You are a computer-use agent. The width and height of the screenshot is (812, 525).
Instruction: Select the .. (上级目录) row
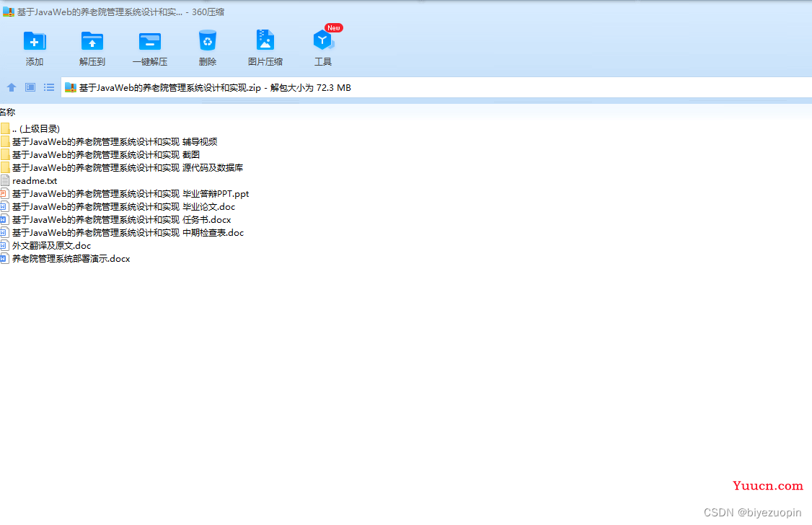pyautogui.click(x=36, y=128)
